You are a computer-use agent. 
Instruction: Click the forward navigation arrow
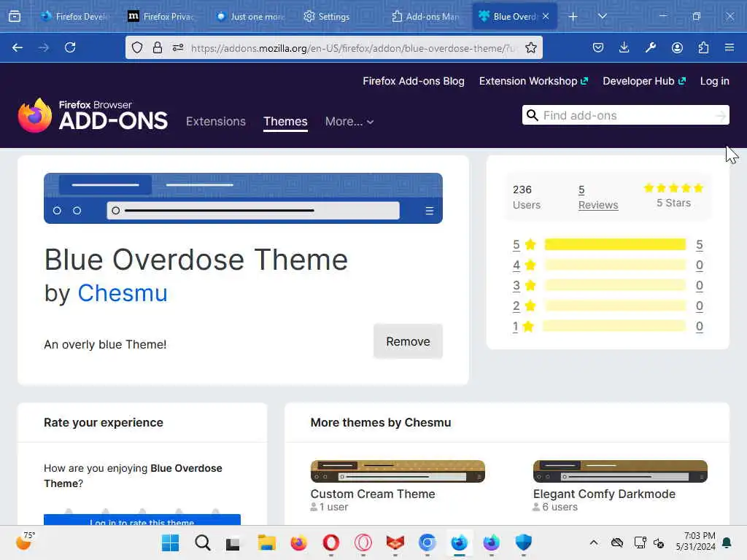pyautogui.click(x=43, y=47)
